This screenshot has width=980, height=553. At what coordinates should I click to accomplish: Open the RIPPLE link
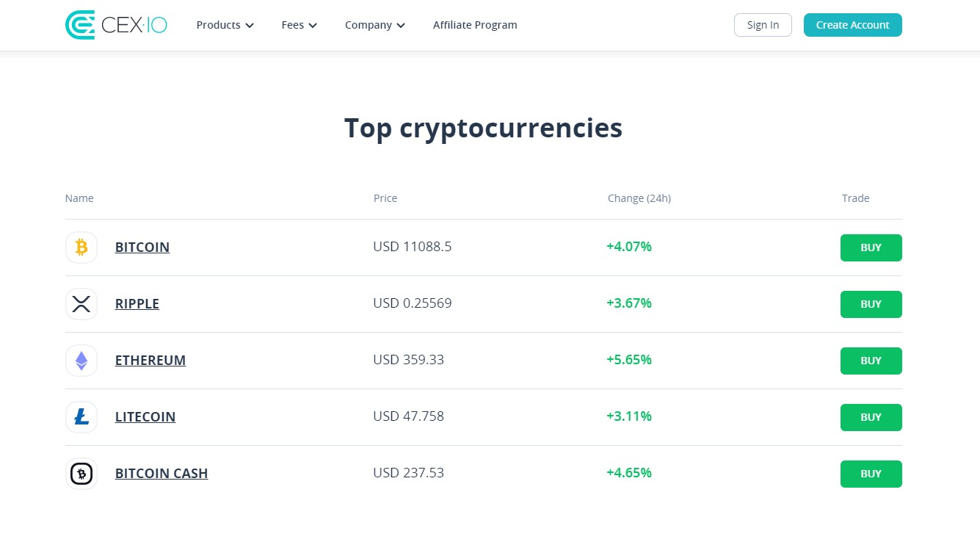(x=137, y=304)
